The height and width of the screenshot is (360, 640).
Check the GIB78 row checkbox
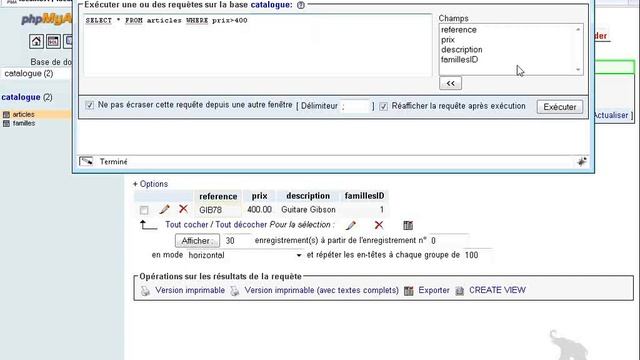coord(144,210)
